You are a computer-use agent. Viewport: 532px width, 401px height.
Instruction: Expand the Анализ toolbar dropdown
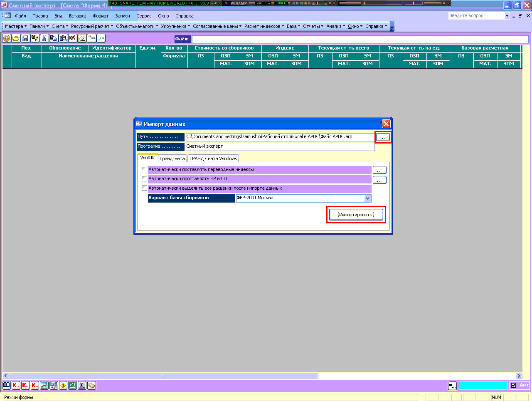click(x=336, y=26)
